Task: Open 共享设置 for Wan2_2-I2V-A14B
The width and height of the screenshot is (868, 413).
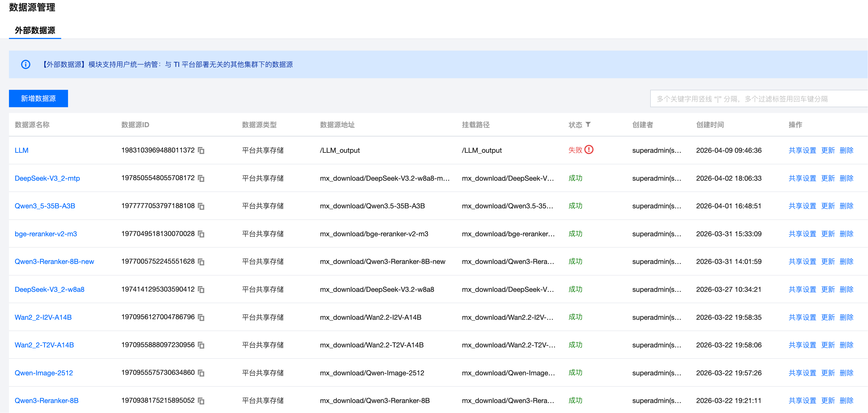Action: [x=802, y=317]
